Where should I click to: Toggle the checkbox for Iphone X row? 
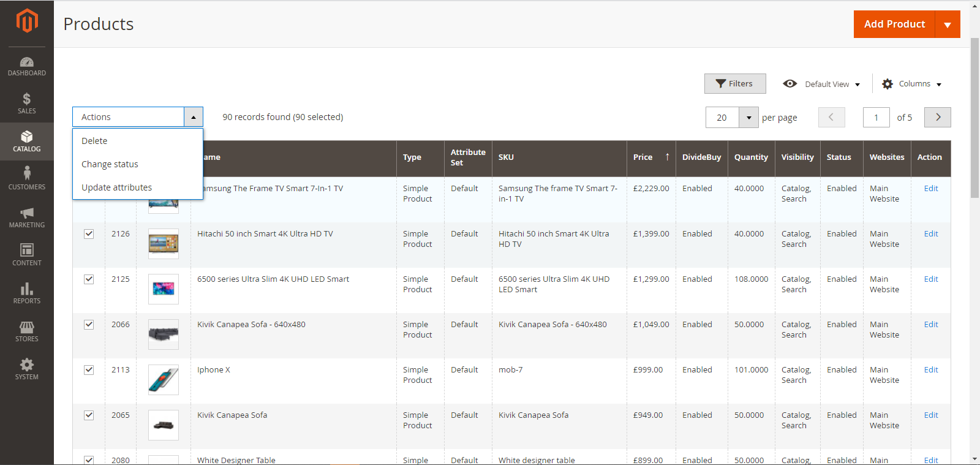(89, 370)
